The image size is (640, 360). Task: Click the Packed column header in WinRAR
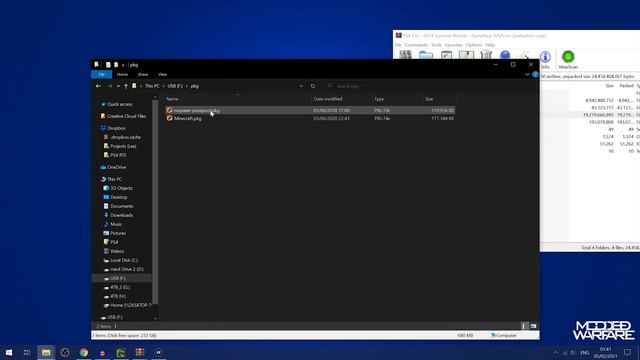626,86
